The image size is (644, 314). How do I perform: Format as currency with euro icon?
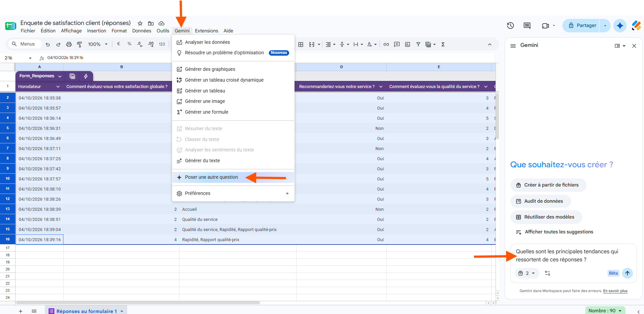click(118, 44)
